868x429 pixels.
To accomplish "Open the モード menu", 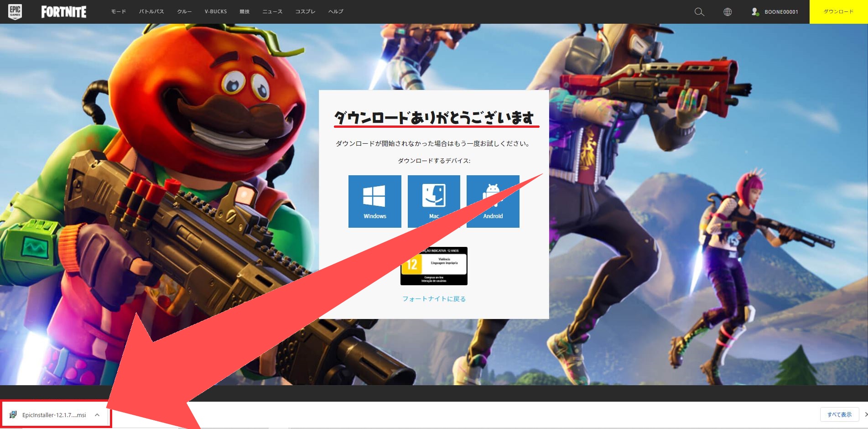I will click(119, 12).
